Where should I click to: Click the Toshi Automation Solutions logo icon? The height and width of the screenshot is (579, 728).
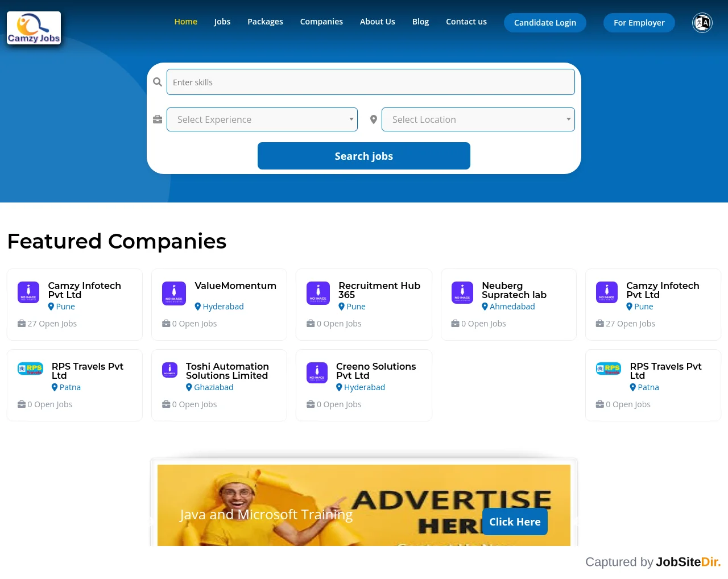coord(169,370)
